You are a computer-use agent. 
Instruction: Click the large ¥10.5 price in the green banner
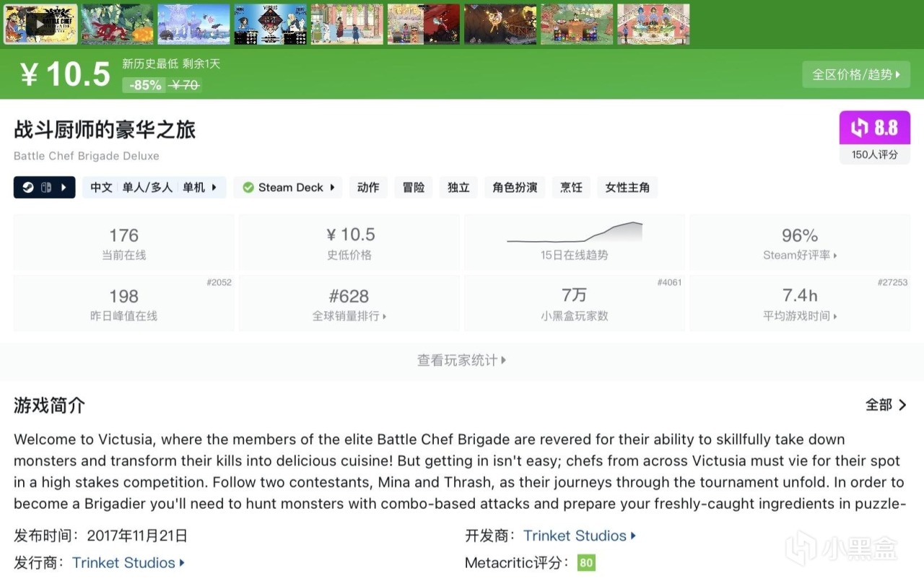[65, 74]
